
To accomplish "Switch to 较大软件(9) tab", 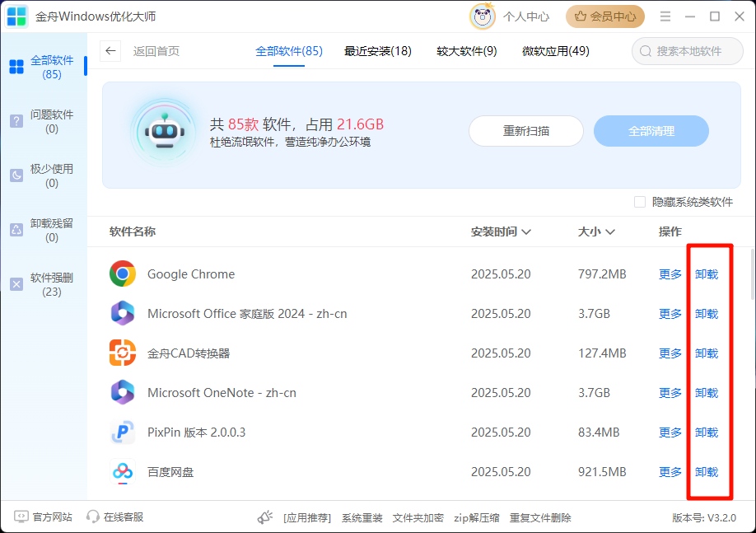I will point(467,51).
